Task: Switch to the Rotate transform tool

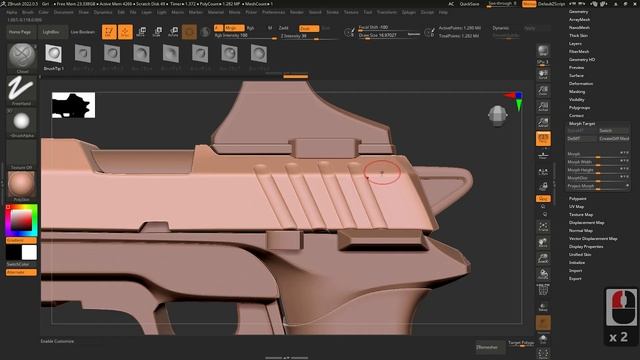Action: pos(173,32)
